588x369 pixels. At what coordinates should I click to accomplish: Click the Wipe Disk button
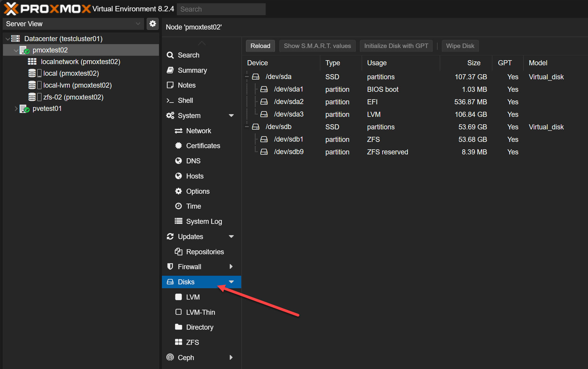460,46
